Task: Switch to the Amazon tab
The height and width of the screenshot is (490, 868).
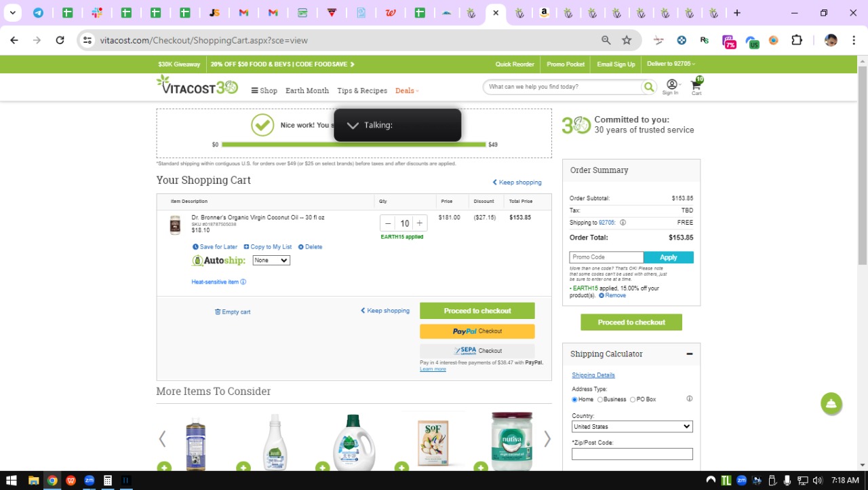Action: [x=544, y=13]
